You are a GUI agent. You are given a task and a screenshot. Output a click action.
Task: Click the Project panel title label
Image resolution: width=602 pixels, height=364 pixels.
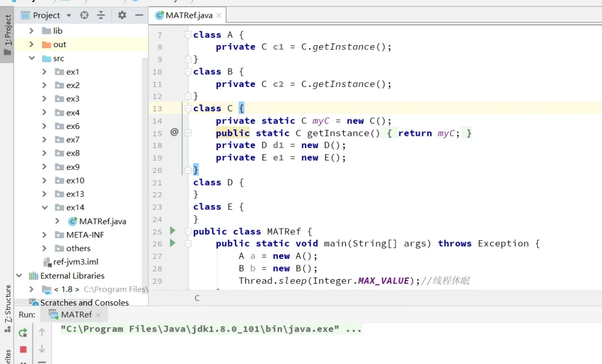pos(47,15)
